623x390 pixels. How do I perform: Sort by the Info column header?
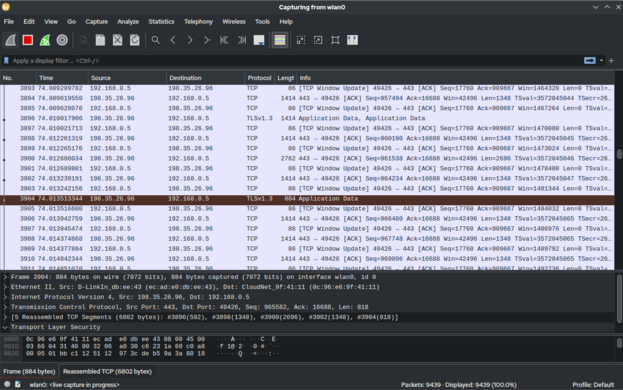(x=455, y=78)
